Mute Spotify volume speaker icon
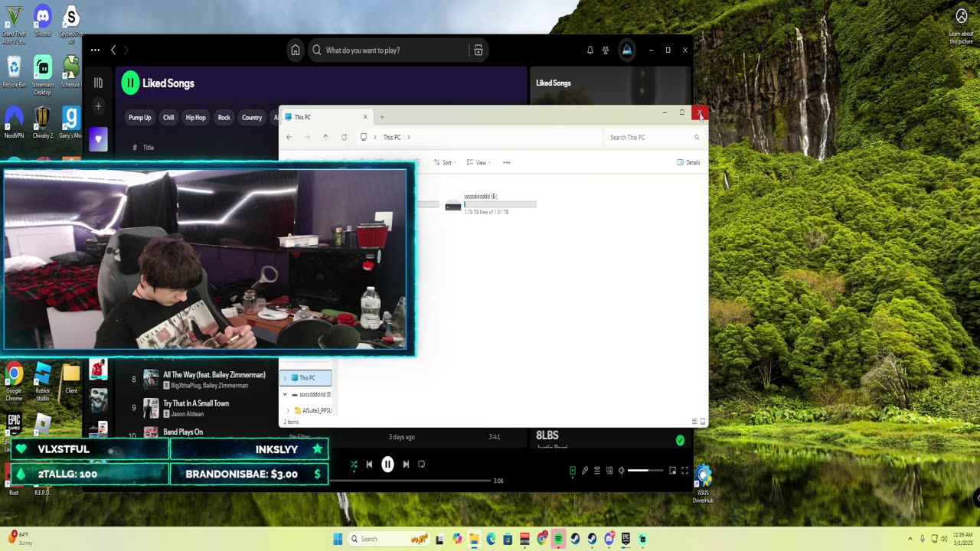 pos(622,471)
